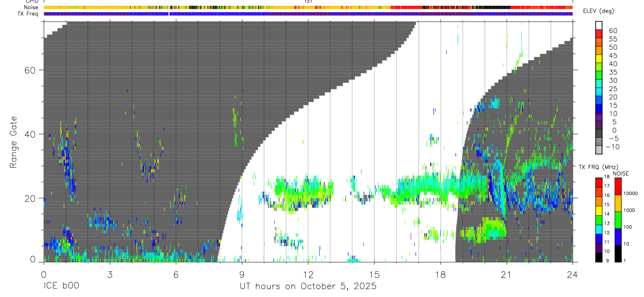
Task: Select the "ICE b00" radar beam label
Action: tap(60, 287)
